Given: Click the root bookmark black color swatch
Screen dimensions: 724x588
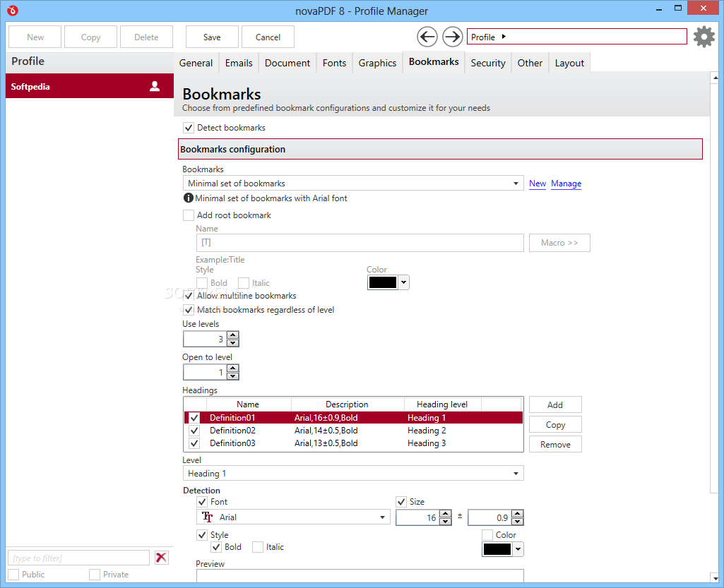Looking at the screenshot, I should click(x=383, y=282).
